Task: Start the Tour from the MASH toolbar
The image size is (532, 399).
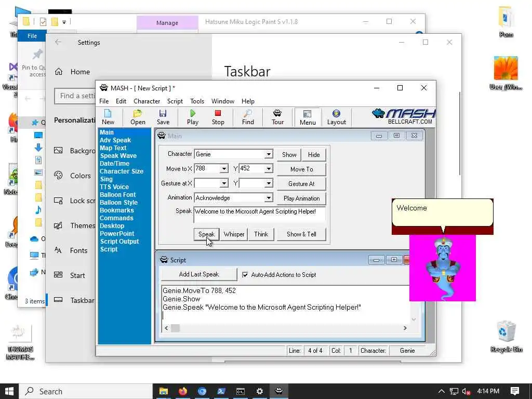Action: click(x=277, y=117)
